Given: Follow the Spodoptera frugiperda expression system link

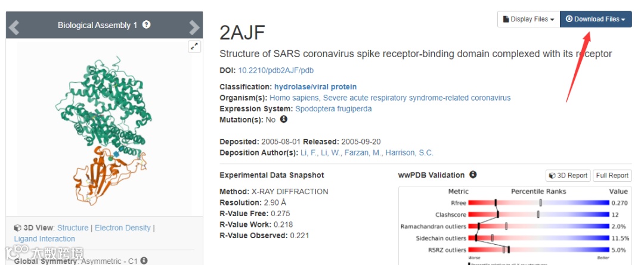Looking at the screenshot, I should coord(333,108).
